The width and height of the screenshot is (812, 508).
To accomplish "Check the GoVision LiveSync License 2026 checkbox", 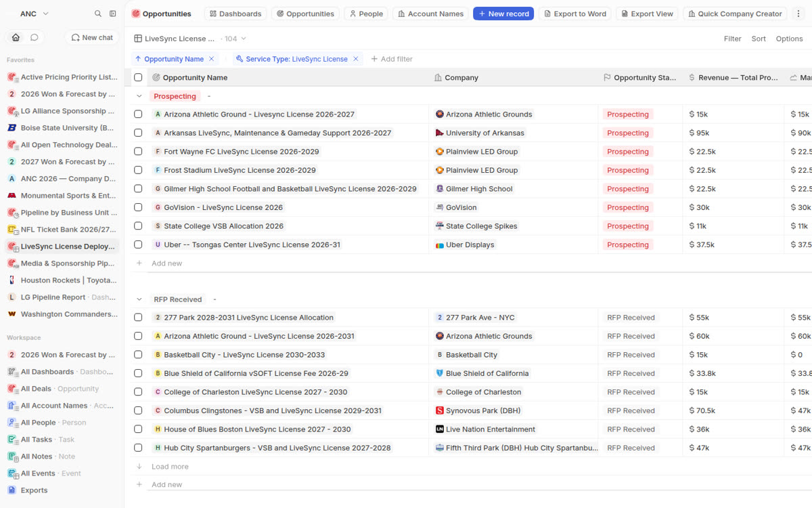I will point(138,207).
